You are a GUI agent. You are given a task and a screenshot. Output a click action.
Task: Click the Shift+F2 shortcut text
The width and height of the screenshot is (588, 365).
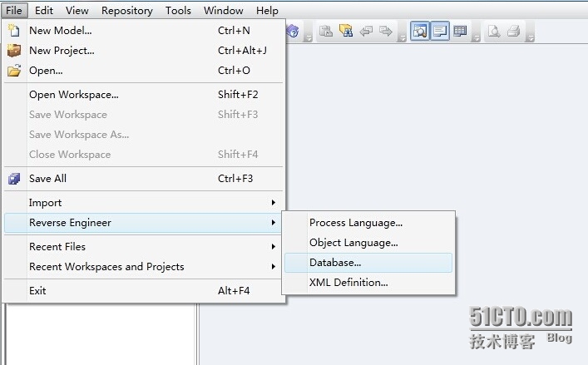(x=238, y=95)
